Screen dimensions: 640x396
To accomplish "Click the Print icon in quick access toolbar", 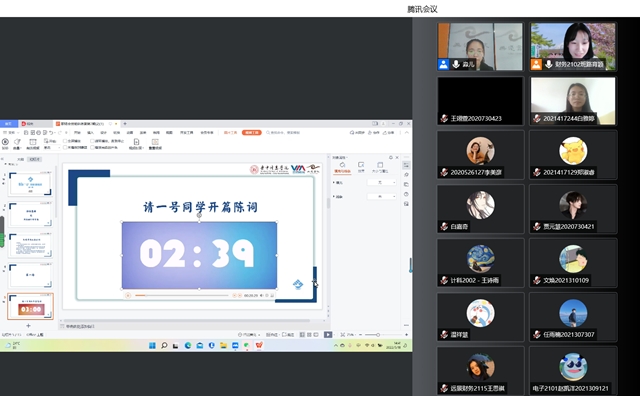I will coord(38,133).
